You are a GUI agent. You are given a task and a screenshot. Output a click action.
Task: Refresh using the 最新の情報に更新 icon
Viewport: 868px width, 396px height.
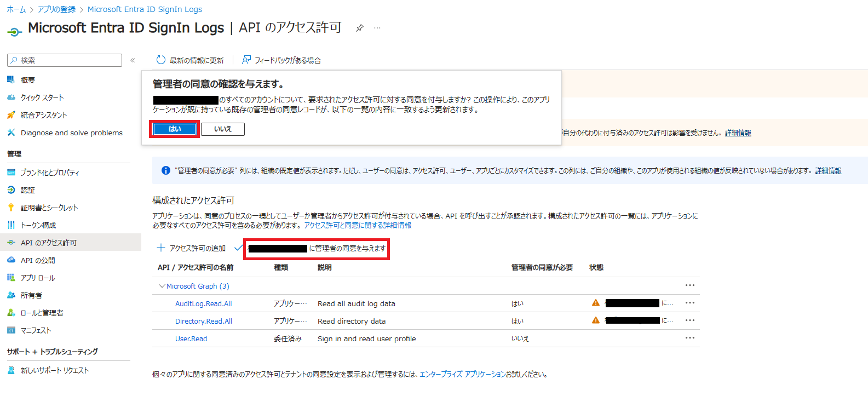click(161, 60)
